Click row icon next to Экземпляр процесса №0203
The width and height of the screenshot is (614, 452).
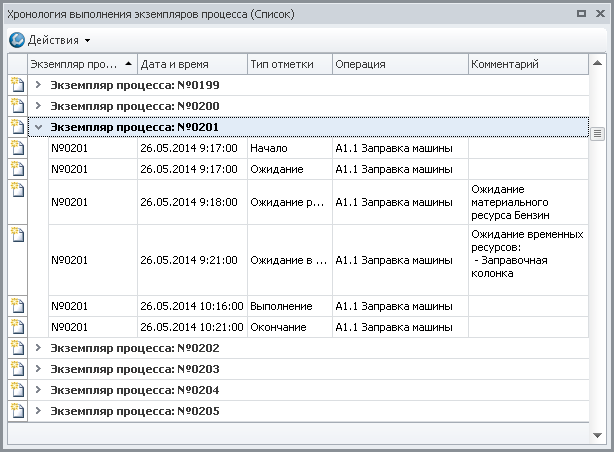[17, 369]
